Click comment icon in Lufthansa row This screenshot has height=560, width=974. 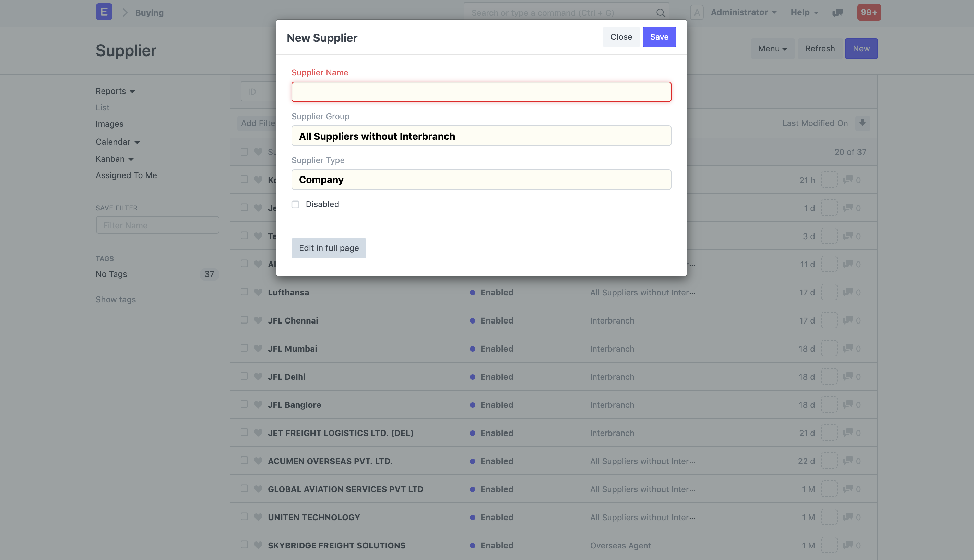(848, 292)
